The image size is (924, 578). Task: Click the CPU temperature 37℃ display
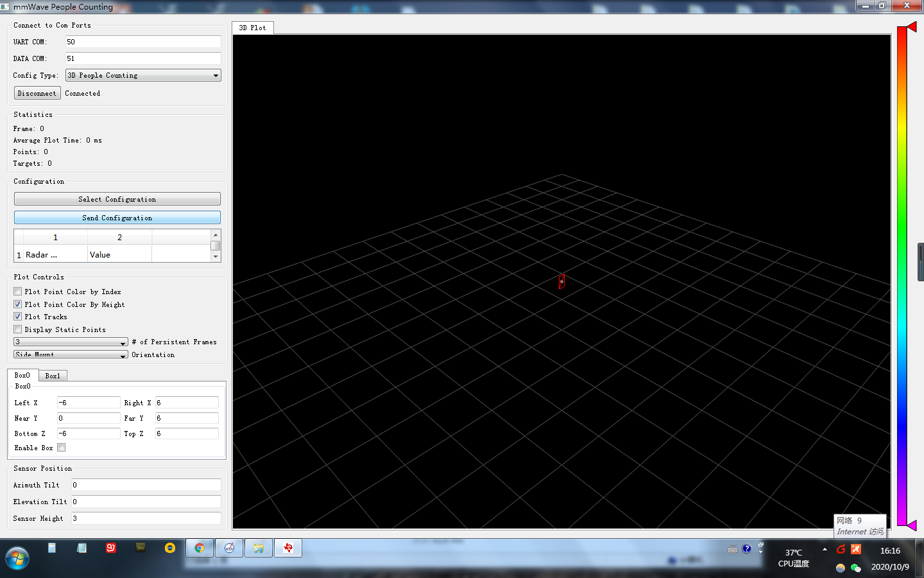[x=794, y=557]
